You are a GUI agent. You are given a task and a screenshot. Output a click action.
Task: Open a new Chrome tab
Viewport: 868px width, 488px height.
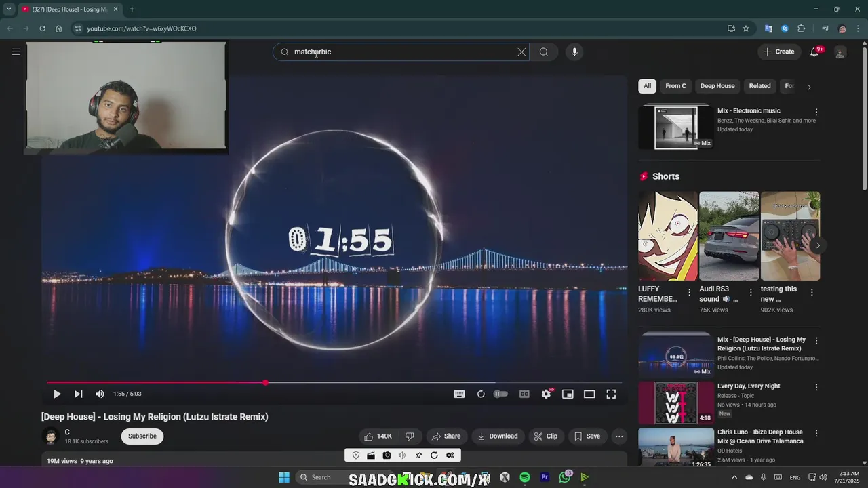pos(132,9)
